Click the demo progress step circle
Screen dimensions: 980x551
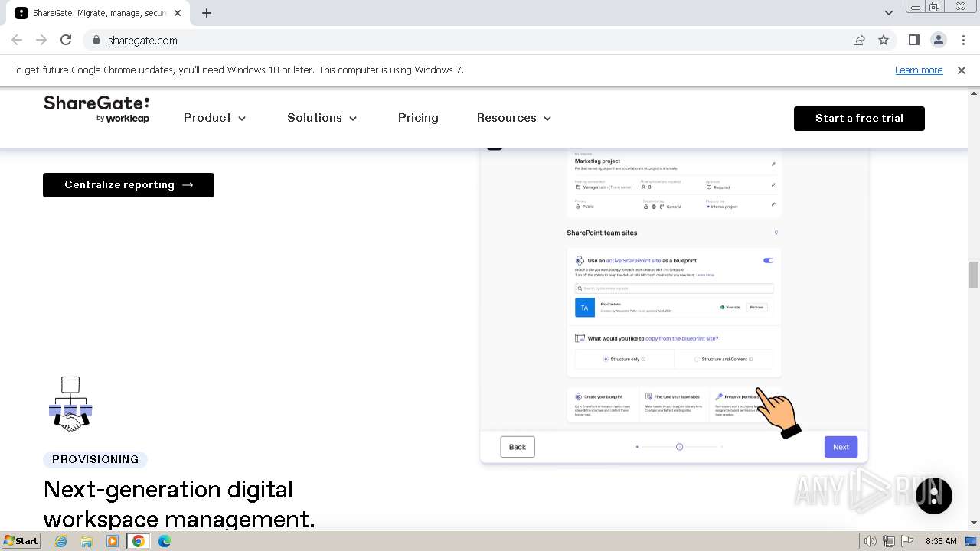tap(679, 447)
